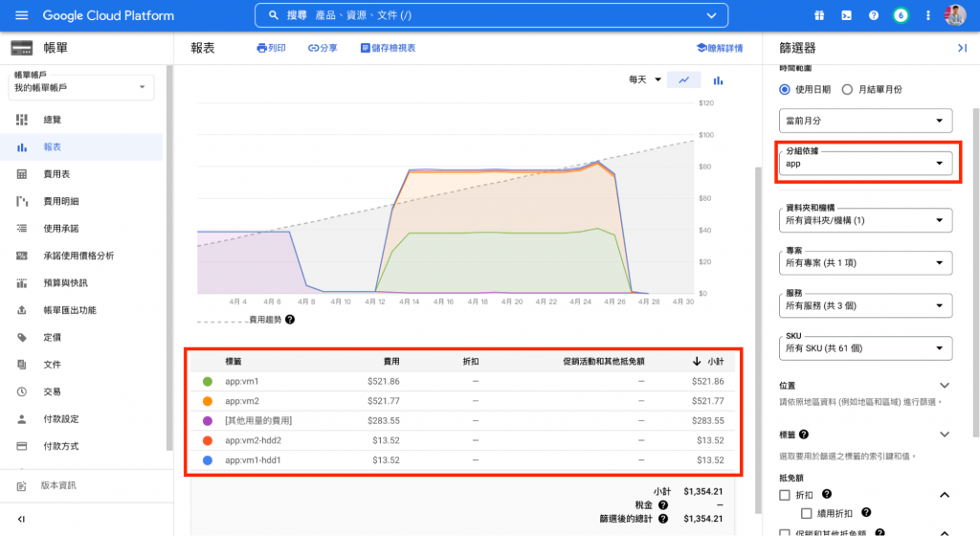The image size is (980, 536).
Task: Switch to bar chart view
Action: coord(718,80)
